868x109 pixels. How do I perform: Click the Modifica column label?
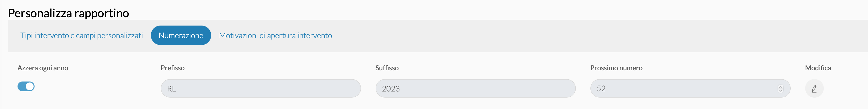[x=818, y=68]
